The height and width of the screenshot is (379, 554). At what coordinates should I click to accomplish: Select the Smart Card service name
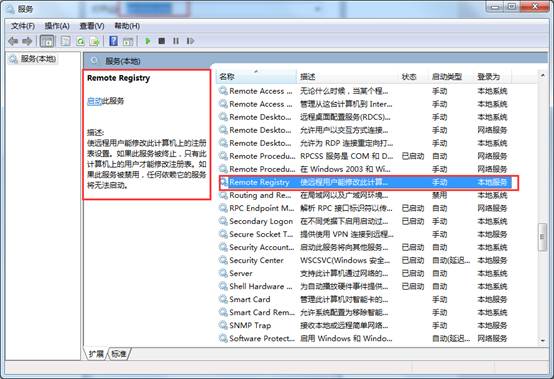click(x=249, y=300)
